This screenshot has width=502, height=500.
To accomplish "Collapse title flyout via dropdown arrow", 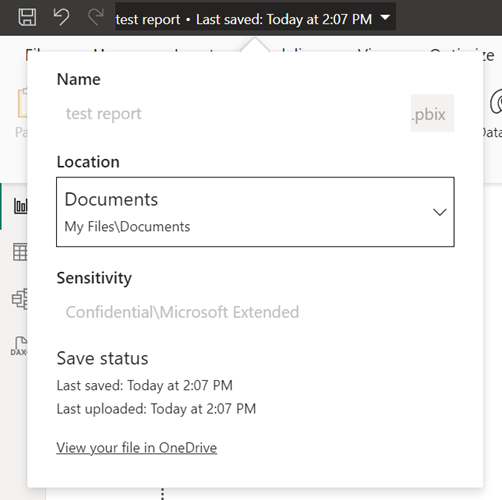I will 385,17.
